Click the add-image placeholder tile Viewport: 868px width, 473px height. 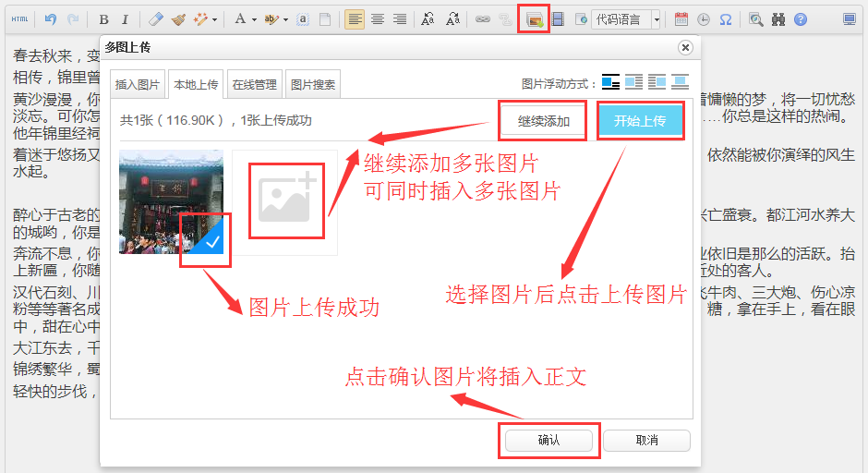pos(284,202)
